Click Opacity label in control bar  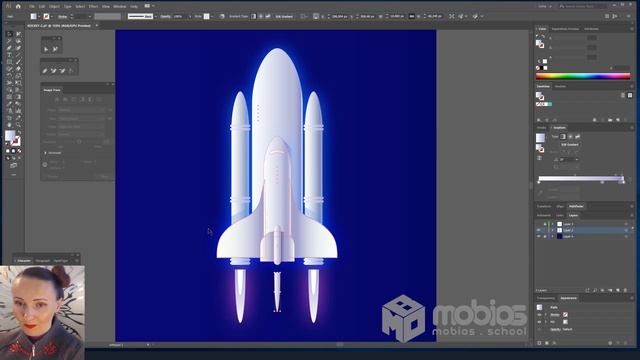tap(165, 16)
